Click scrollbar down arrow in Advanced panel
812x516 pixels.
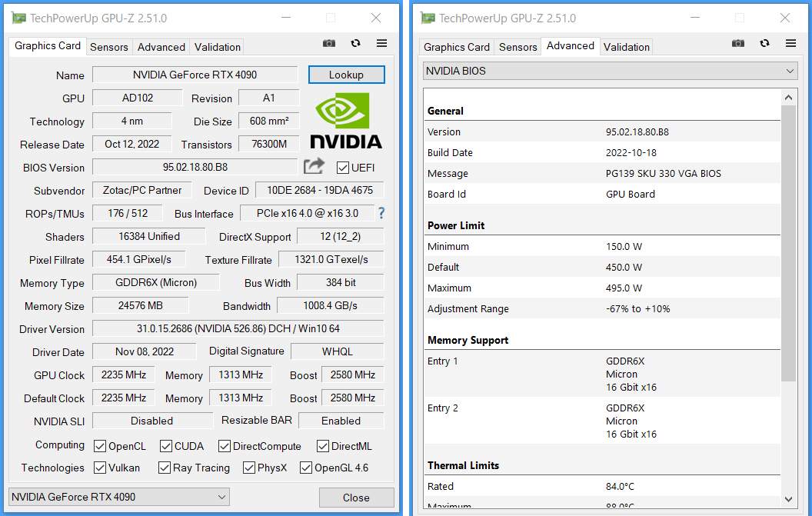[x=788, y=499]
